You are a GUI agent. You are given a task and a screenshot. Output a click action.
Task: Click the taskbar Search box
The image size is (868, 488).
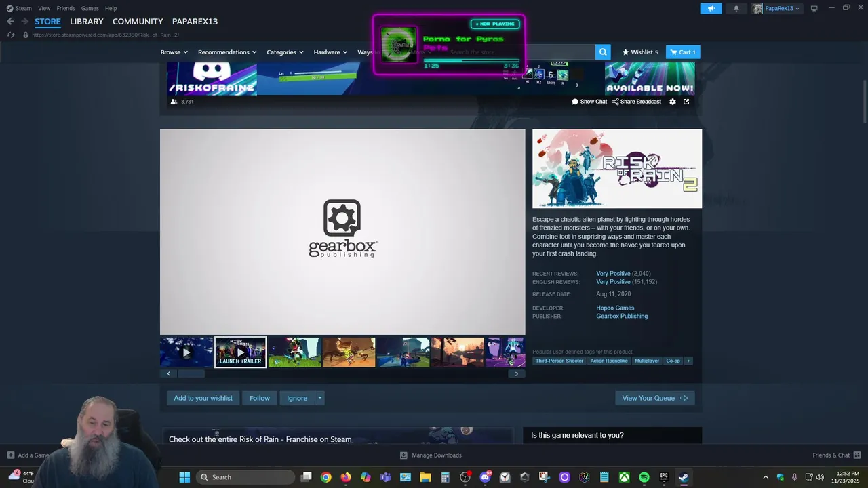pos(245,477)
